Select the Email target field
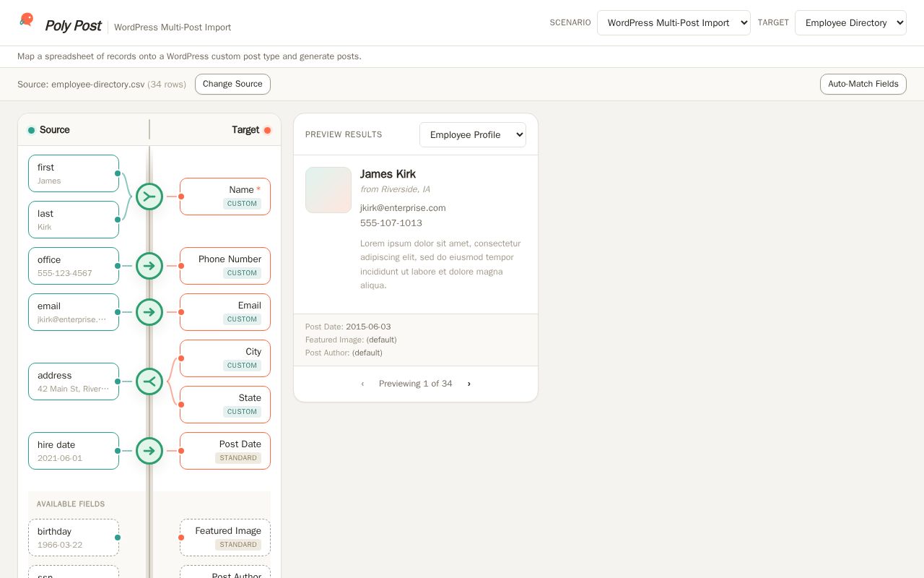This screenshot has height=578, width=924. [225, 312]
